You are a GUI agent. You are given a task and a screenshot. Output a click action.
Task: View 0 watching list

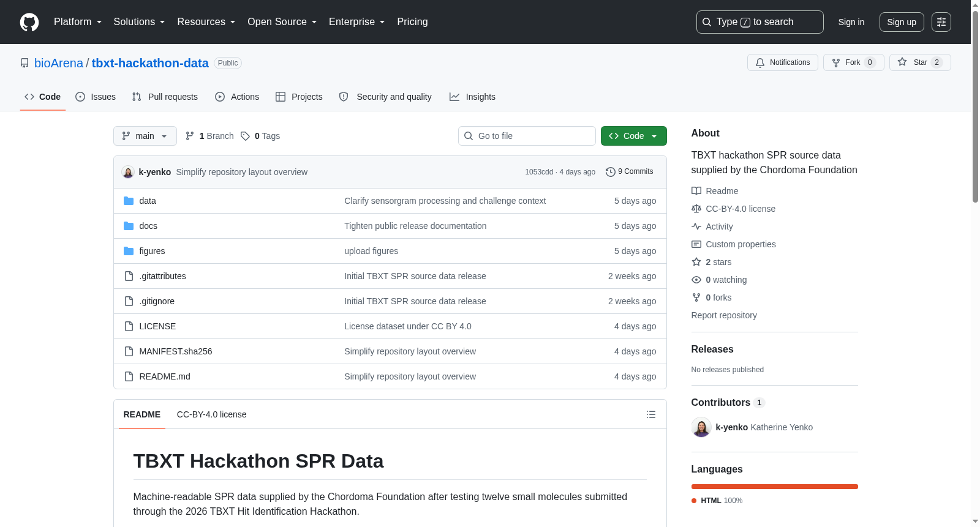pos(719,280)
